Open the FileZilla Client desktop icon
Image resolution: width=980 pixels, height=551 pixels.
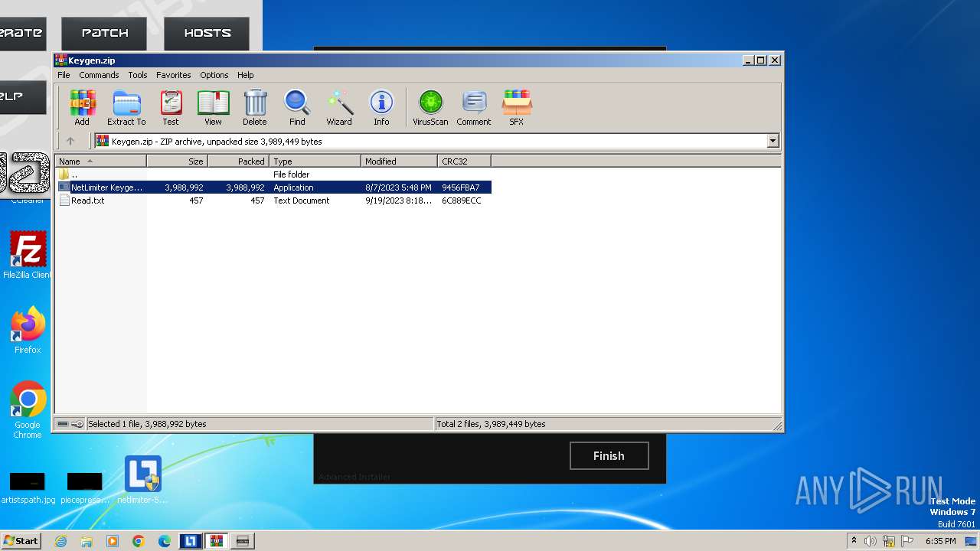point(28,256)
